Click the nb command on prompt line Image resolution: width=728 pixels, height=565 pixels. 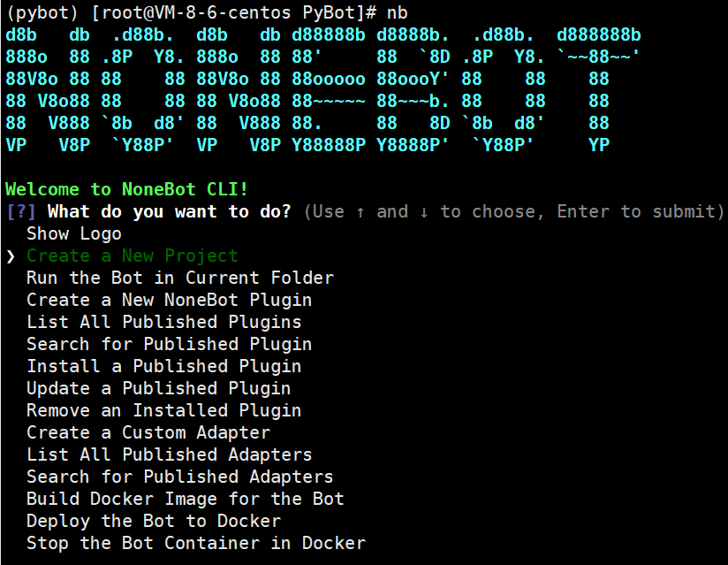pyautogui.click(x=398, y=13)
